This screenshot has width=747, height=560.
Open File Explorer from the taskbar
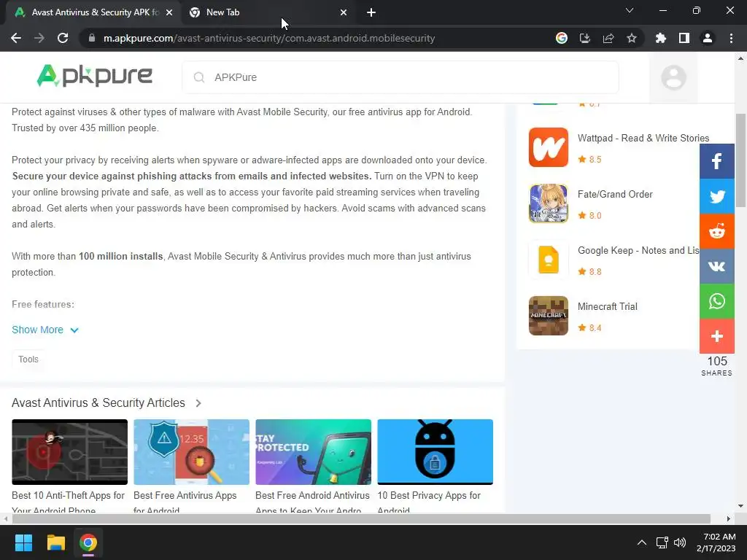(x=55, y=542)
